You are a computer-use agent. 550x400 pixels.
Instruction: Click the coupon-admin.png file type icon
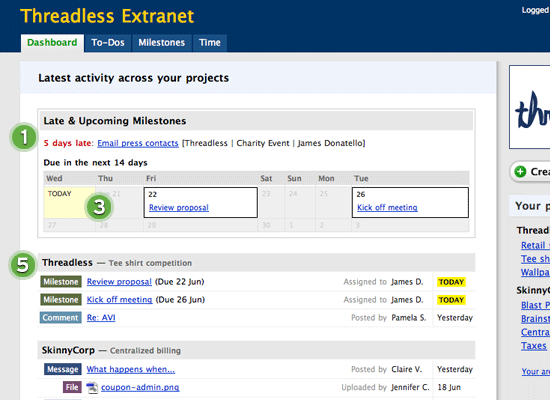[x=92, y=387]
